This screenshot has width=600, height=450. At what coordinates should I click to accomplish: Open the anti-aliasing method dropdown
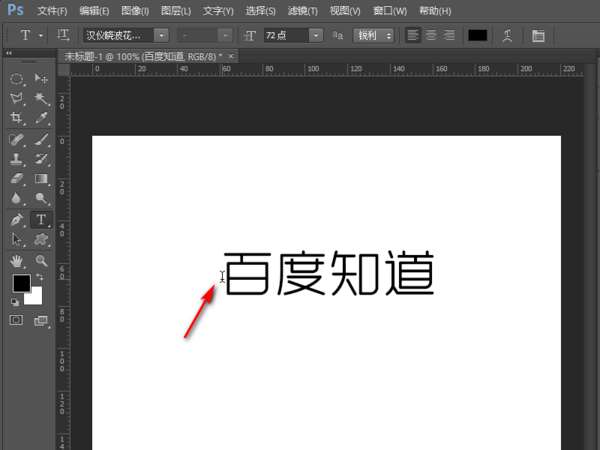373,36
